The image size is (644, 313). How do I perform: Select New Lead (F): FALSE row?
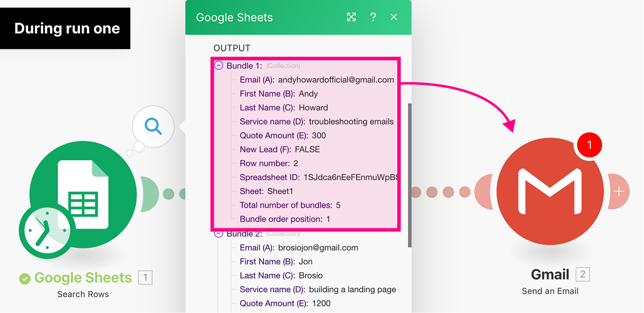pyautogui.click(x=280, y=150)
